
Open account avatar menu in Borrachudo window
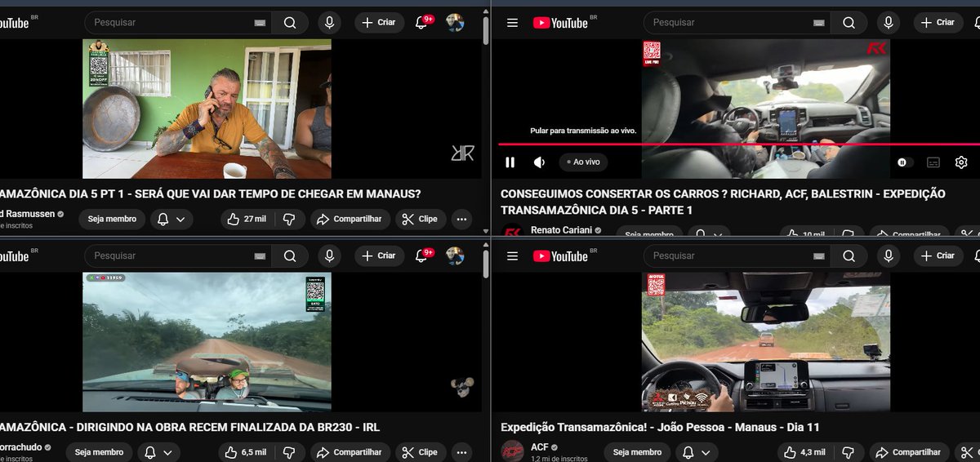[x=455, y=256]
